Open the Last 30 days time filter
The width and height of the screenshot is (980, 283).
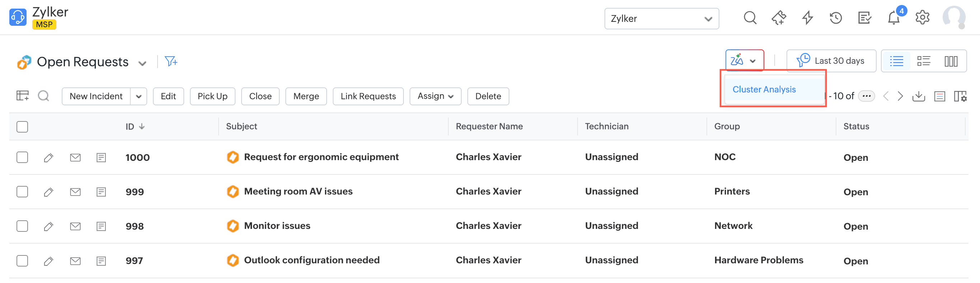click(x=831, y=61)
